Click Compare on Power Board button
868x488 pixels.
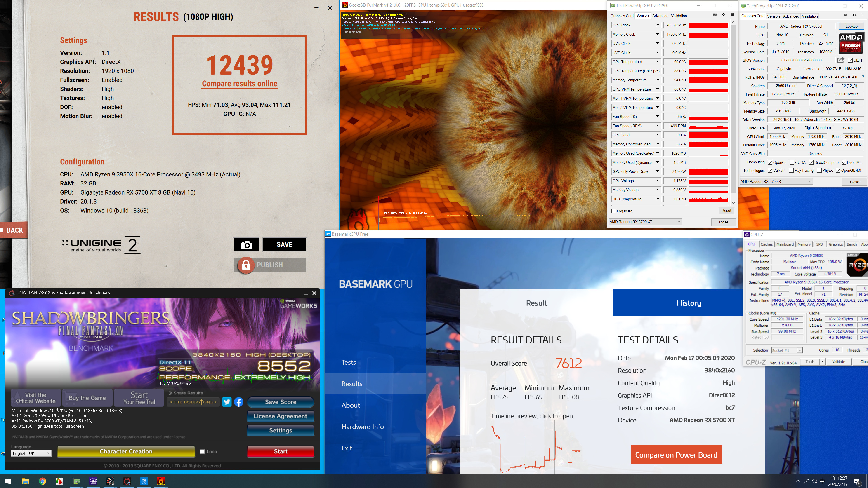pyautogui.click(x=676, y=455)
